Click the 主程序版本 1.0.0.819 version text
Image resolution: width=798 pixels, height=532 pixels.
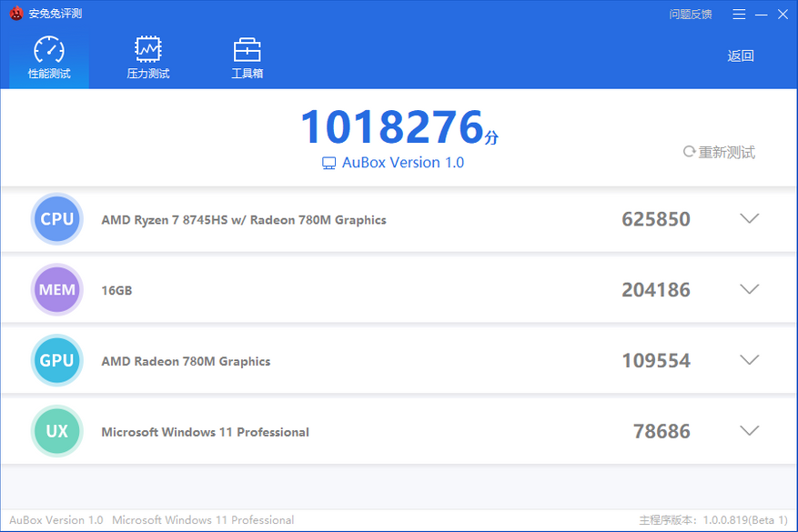click(x=713, y=520)
